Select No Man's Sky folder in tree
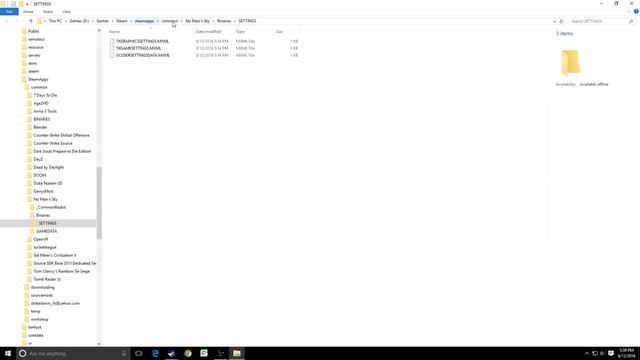 point(45,199)
